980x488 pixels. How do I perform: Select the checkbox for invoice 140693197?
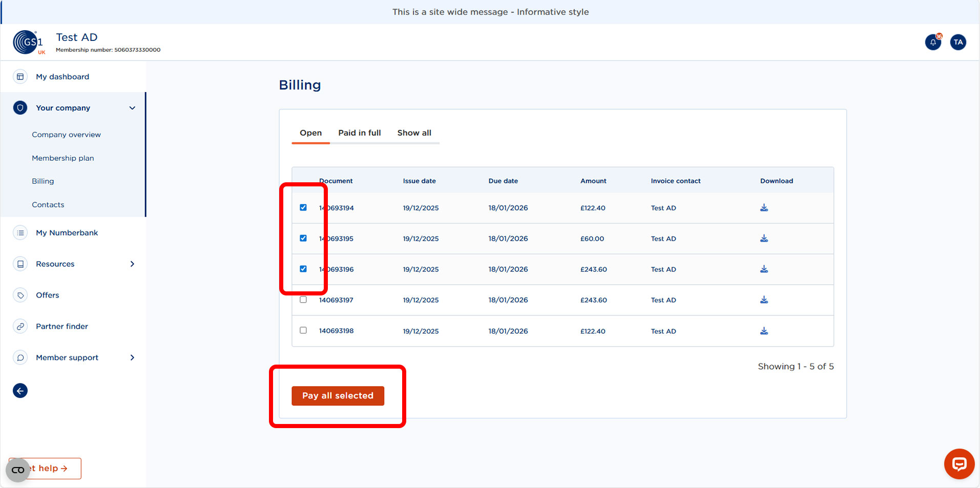pos(303,299)
